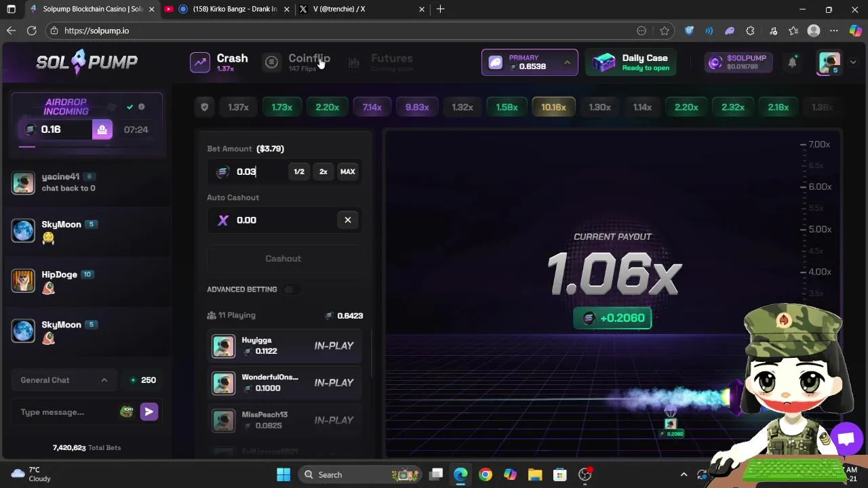
Task: Click HipDoge's chat avatar
Action: 23,281
